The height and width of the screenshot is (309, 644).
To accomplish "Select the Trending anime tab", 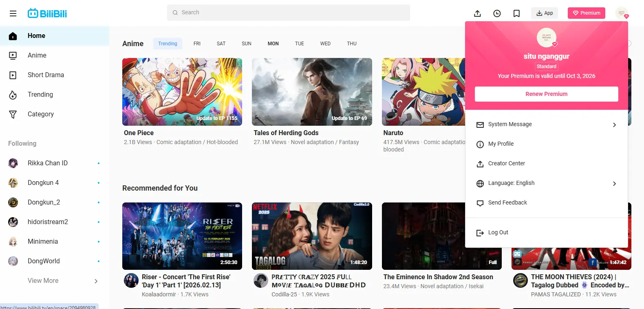I will click(x=168, y=44).
